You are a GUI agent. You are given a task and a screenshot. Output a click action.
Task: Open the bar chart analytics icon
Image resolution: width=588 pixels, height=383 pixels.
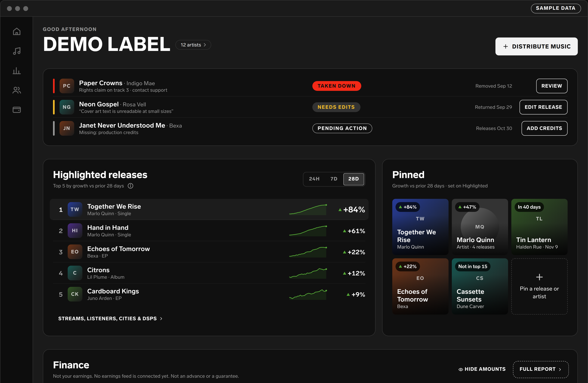17,71
